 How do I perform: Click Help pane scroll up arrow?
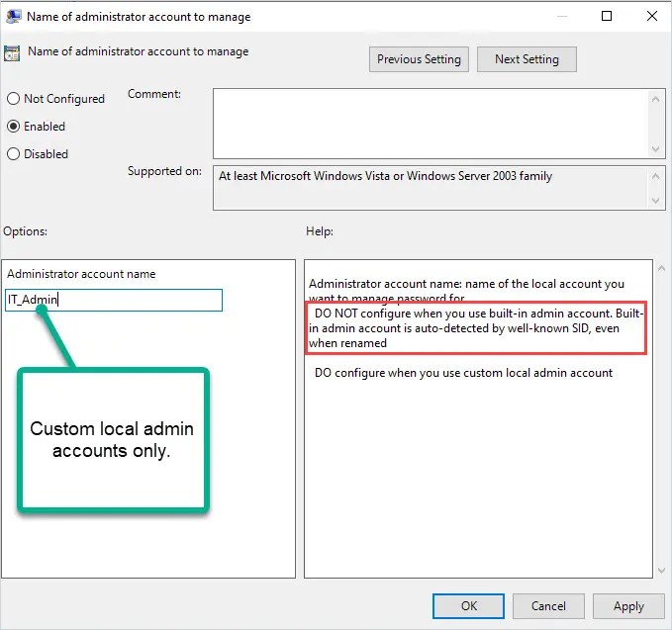click(x=661, y=269)
